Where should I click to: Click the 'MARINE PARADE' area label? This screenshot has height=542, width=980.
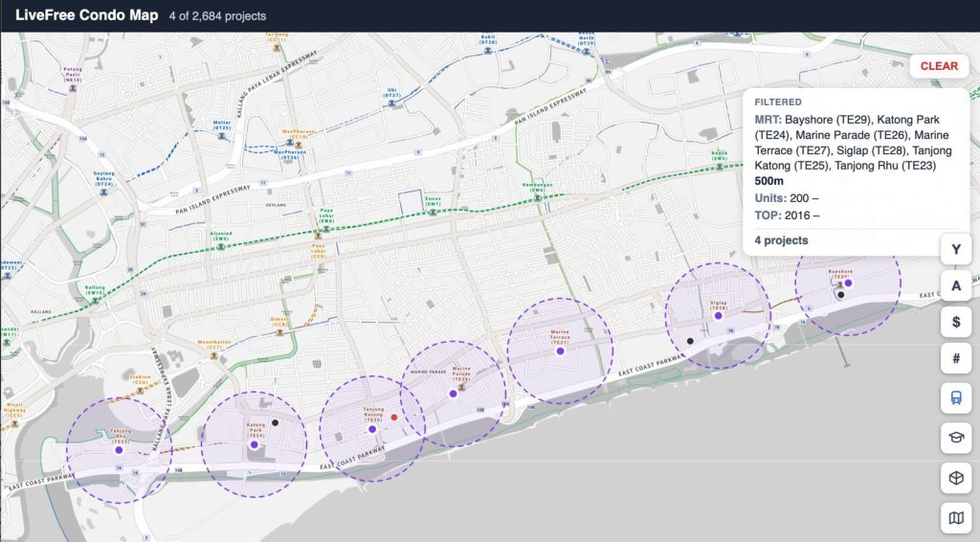(428, 372)
